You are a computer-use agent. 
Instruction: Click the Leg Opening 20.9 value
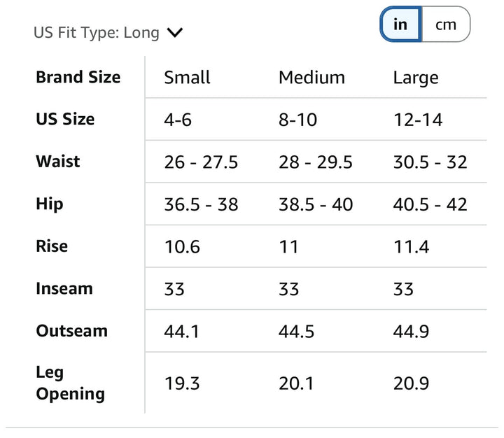click(x=411, y=383)
